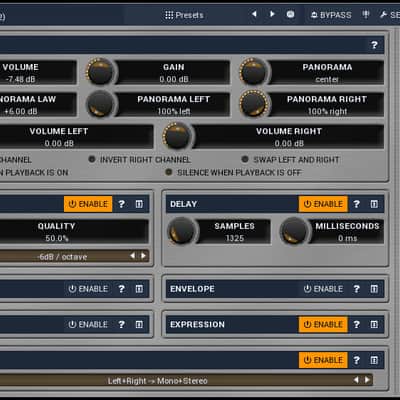The width and height of the screenshot is (400, 400).
Task: Click the SAMPLES 1325 value field
Action: point(235,232)
